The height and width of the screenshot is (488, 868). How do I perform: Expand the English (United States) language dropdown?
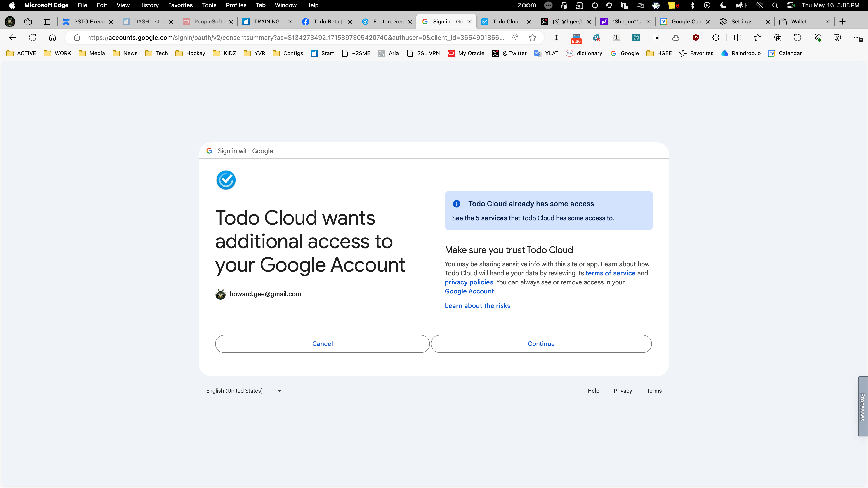(x=244, y=391)
